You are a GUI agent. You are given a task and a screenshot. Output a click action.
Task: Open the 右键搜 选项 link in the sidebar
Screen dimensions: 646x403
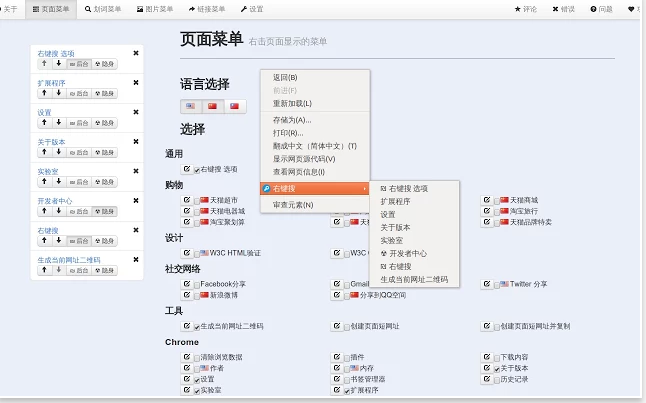[x=56, y=54]
